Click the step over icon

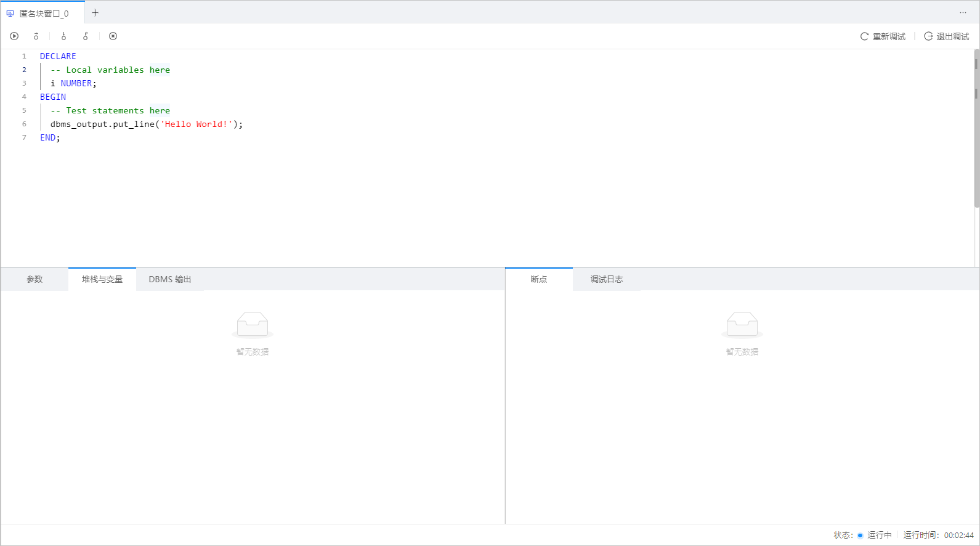tap(36, 36)
